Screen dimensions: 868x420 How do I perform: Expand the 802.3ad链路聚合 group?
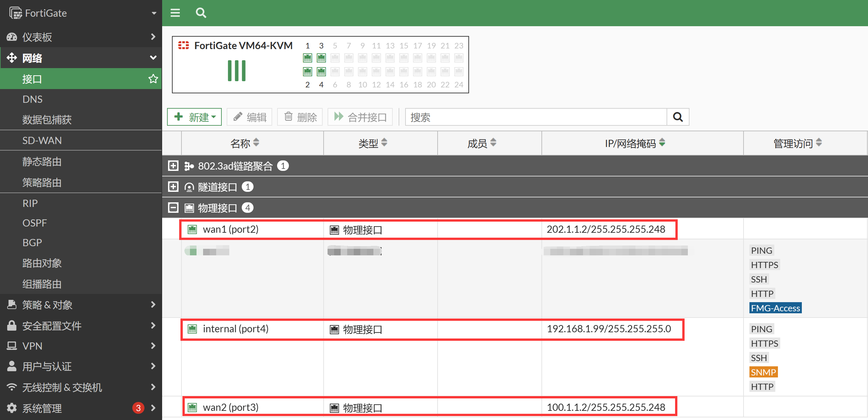[173, 166]
